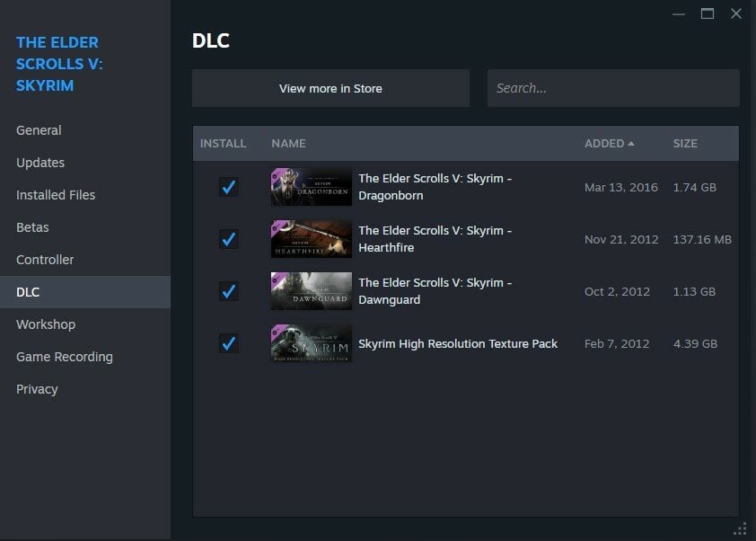Maximize the properties window
This screenshot has height=541, width=756.
708,13
